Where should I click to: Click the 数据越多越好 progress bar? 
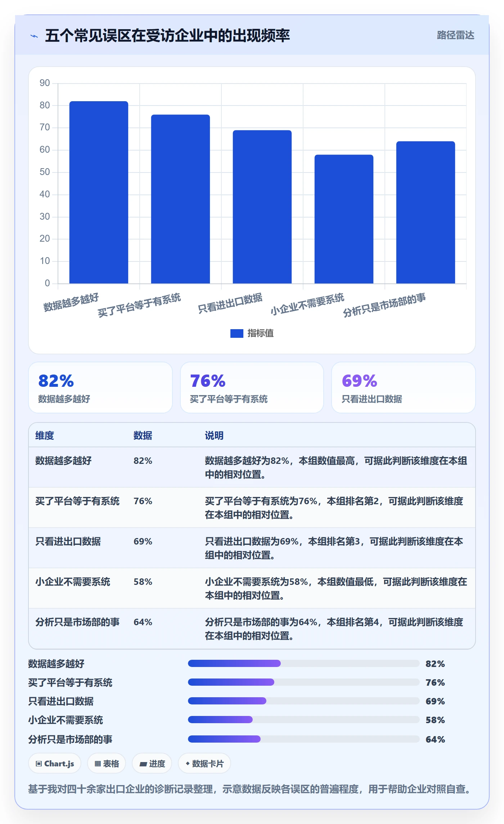tap(304, 663)
